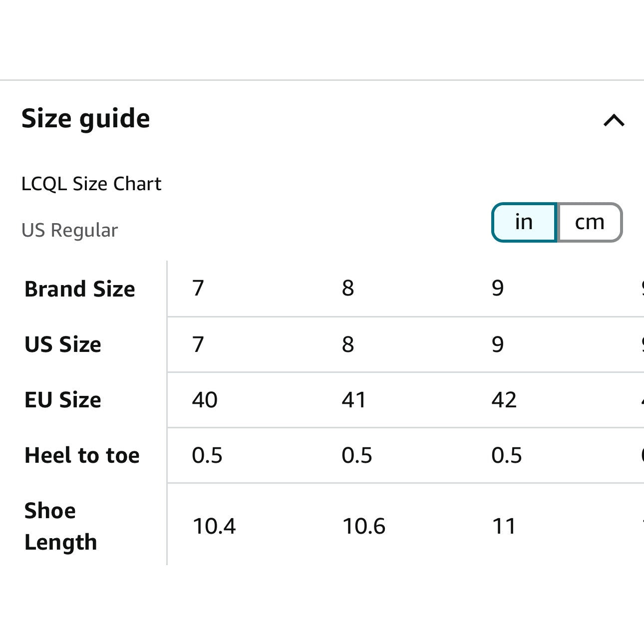644x644 pixels.
Task: Select Shoe Length value 10.4
Action: coord(214,526)
